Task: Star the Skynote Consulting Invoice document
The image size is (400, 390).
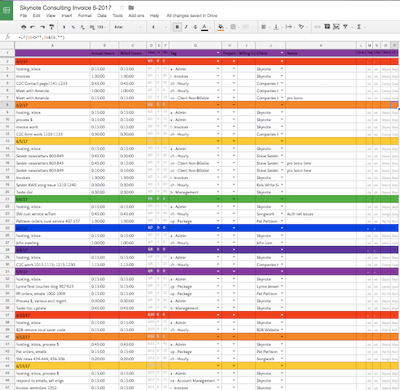Action: (x=122, y=7)
